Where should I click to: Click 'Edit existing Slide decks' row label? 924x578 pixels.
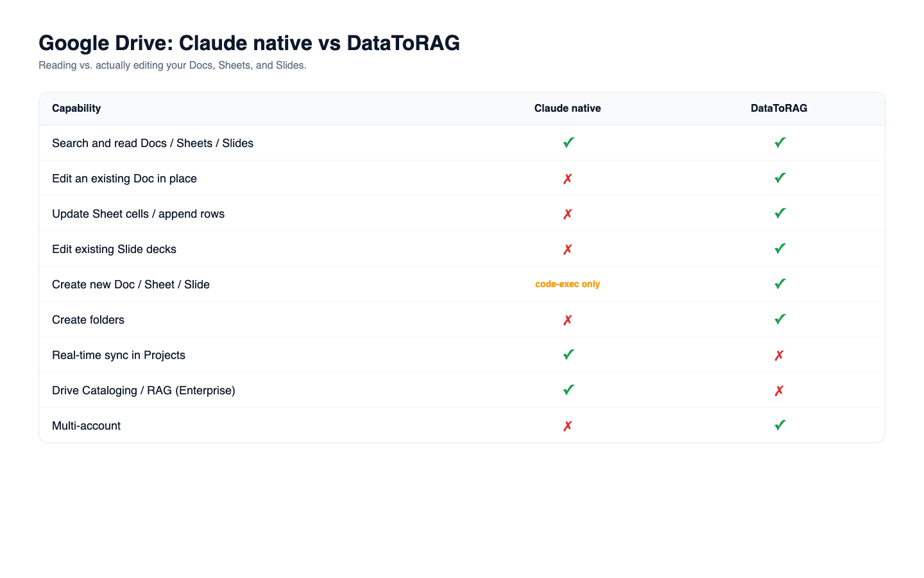point(114,249)
